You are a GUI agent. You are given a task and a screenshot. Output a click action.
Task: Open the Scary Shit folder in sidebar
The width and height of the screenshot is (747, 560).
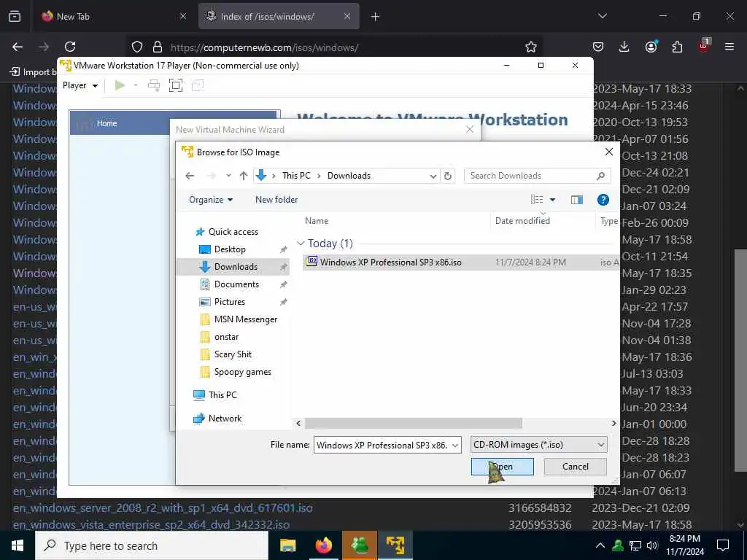233,354
